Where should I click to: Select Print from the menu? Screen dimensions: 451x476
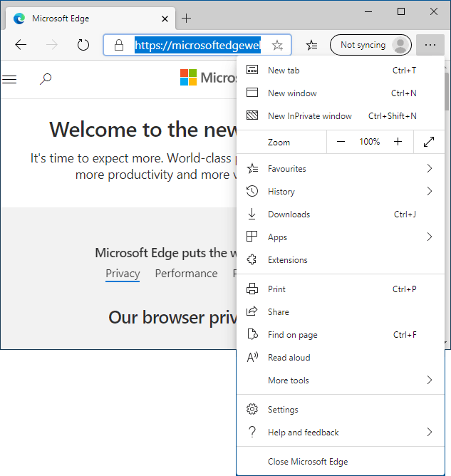point(341,289)
